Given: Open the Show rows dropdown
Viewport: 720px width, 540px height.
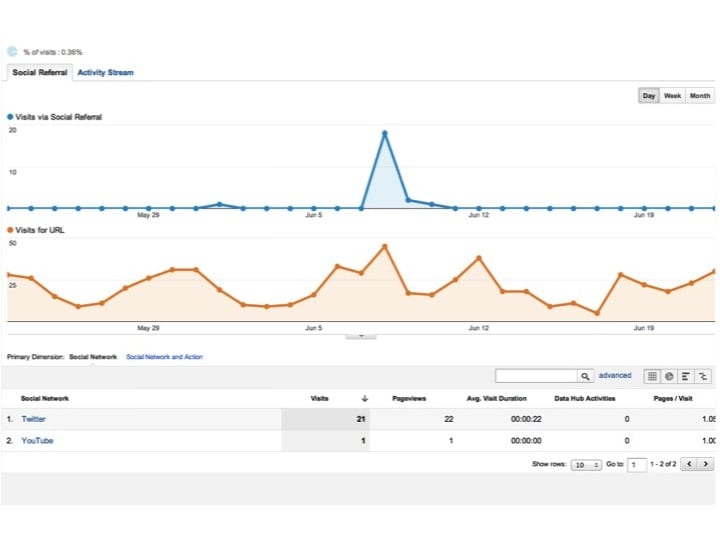Looking at the screenshot, I should click(x=586, y=465).
